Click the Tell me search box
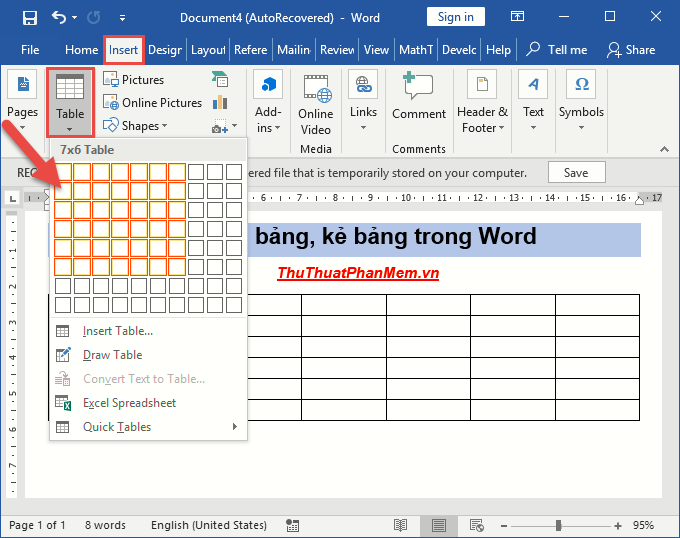680x538 pixels. 557,50
